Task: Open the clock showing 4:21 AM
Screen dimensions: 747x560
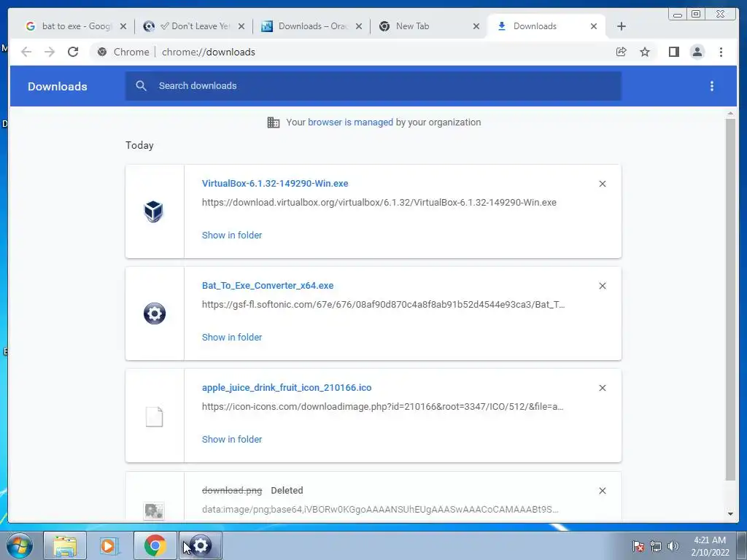Action: click(x=710, y=546)
